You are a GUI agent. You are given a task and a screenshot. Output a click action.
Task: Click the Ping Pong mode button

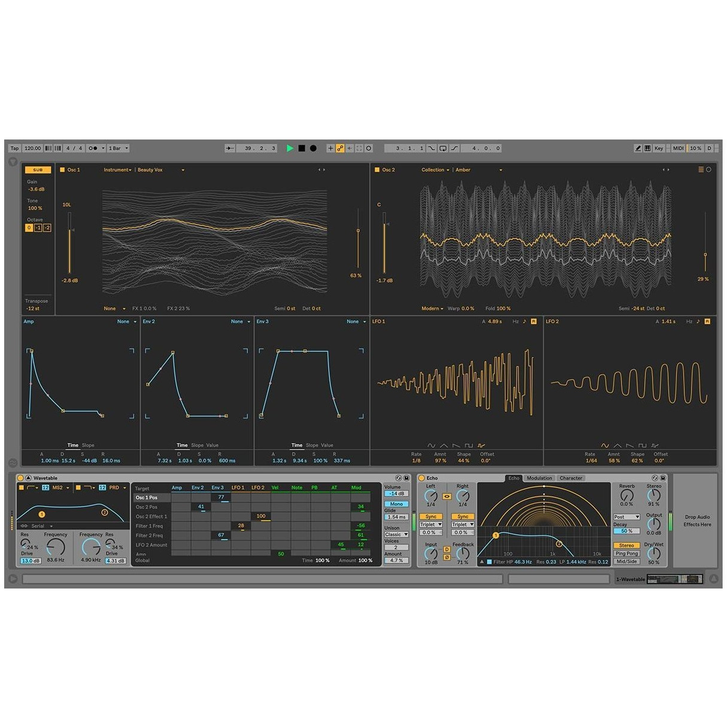(626, 553)
